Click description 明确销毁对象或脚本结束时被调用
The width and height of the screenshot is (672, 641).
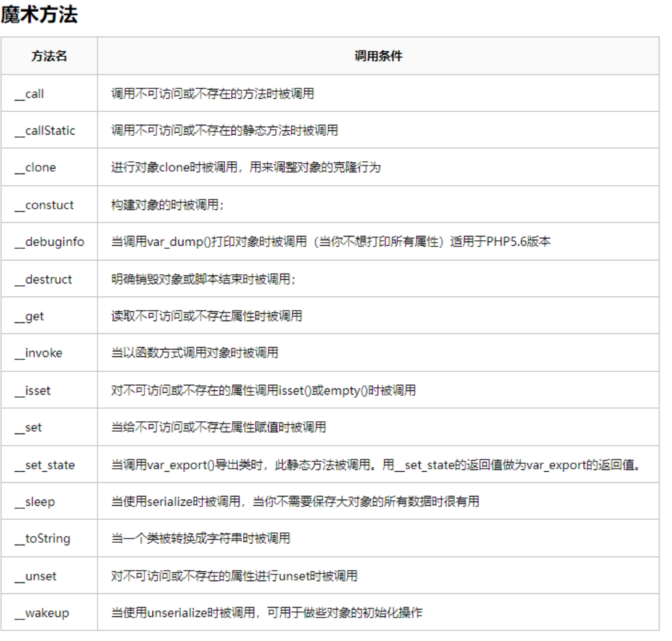click(x=204, y=279)
